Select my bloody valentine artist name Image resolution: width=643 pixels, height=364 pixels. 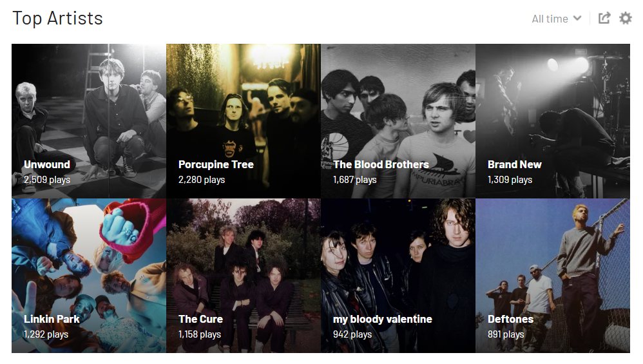click(383, 319)
